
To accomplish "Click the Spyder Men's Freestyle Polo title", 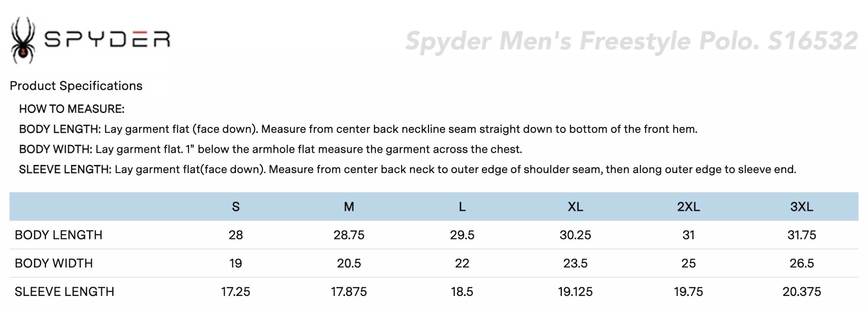I will [x=631, y=41].
